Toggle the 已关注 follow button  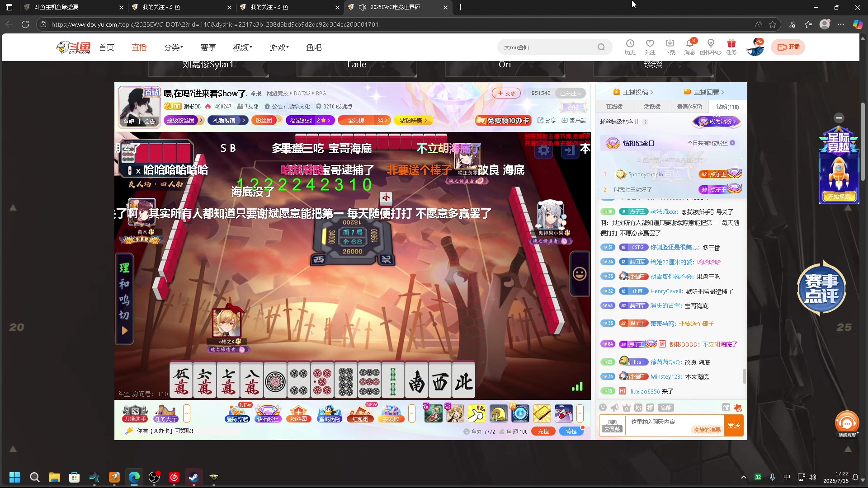[x=571, y=93]
